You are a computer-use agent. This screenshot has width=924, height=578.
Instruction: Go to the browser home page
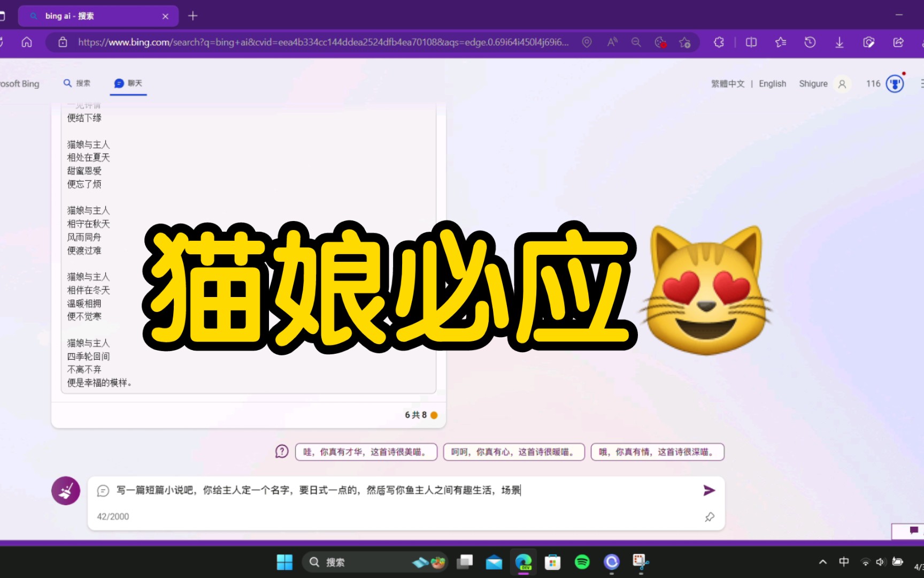coord(27,42)
